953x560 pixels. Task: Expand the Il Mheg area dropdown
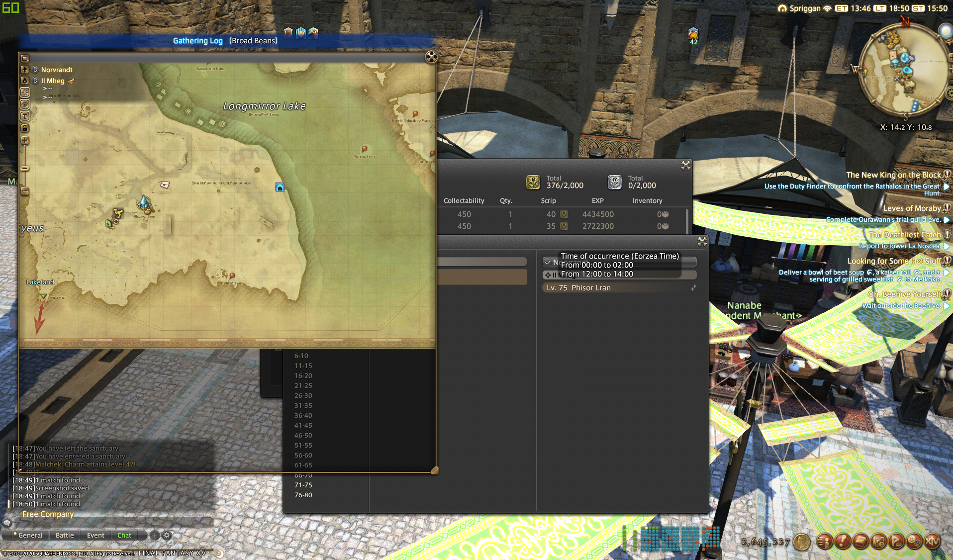[35, 81]
